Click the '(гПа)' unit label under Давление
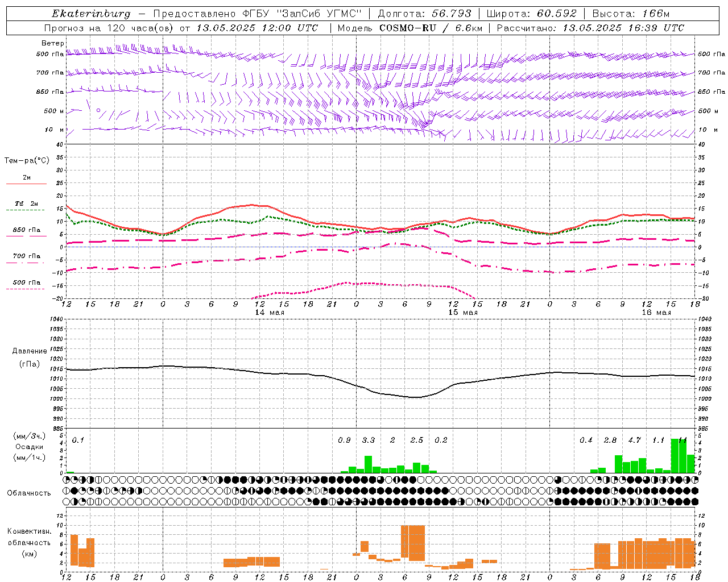Screen dimensions: 728x582 pyautogui.click(x=30, y=364)
